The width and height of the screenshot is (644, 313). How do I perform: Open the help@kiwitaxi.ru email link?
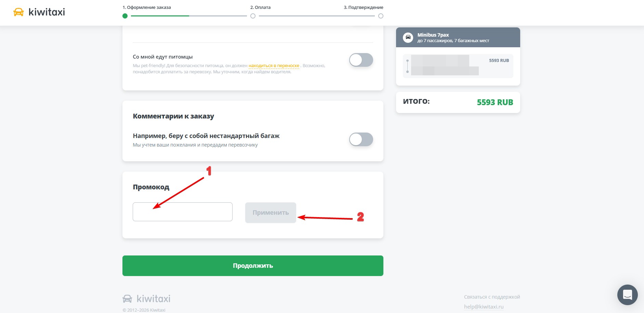(x=484, y=306)
